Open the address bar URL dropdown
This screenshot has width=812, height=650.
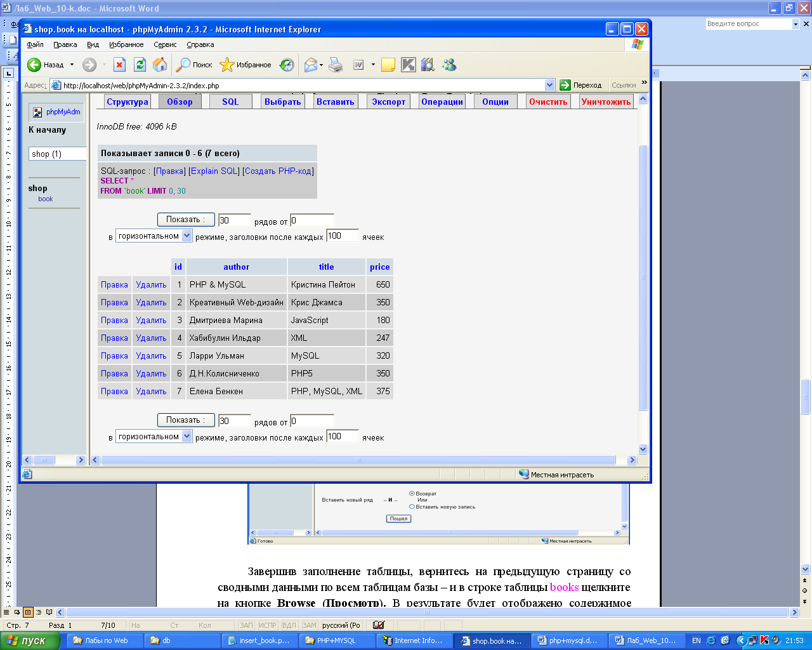[549, 85]
